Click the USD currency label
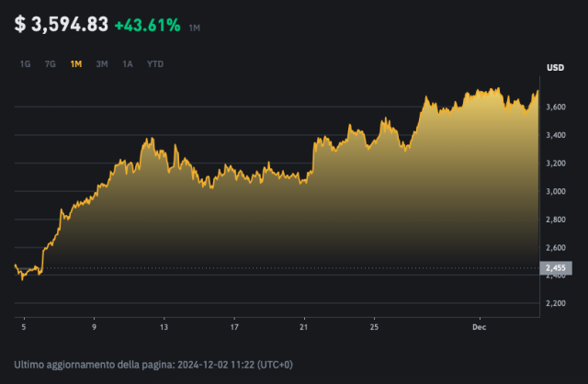The width and height of the screenshot is (588, 384). click(x=555, y=67)
